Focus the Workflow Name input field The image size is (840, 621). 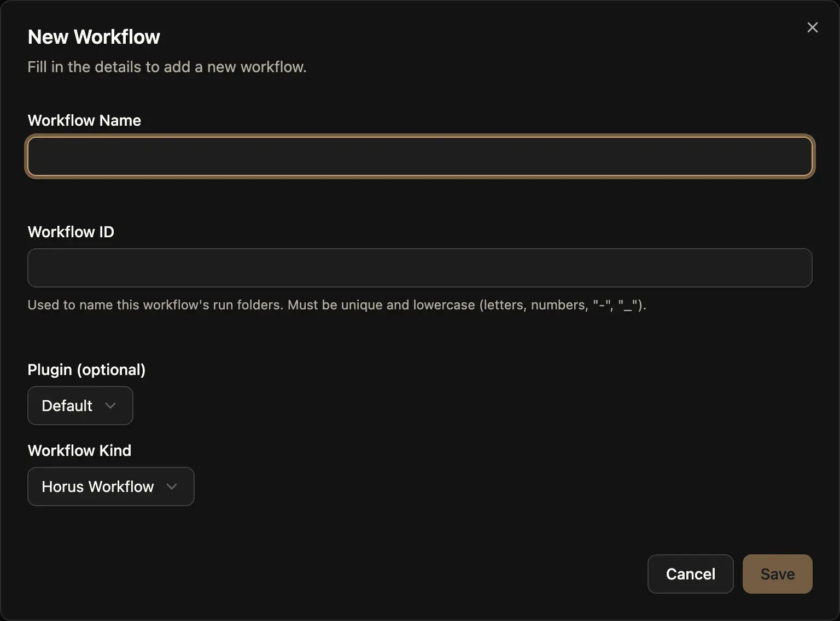(420, 156)
